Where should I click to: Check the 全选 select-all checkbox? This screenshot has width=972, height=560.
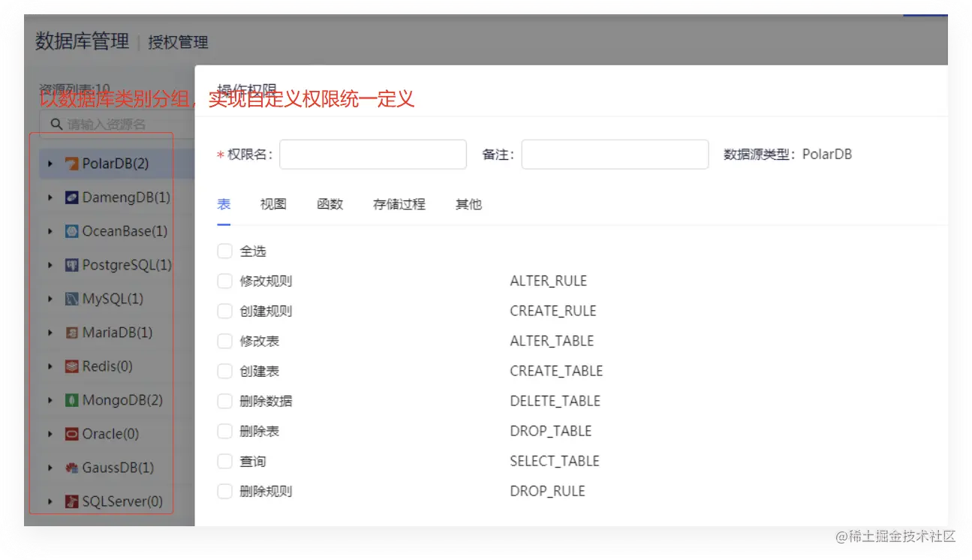224,251
